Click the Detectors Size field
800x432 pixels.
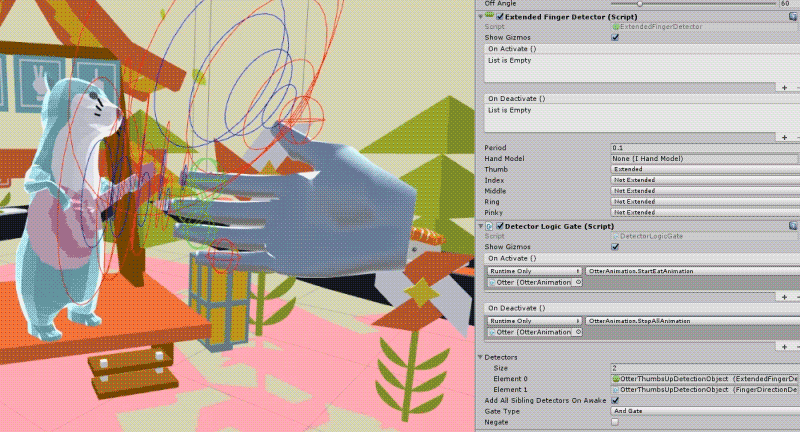[705, 368]
